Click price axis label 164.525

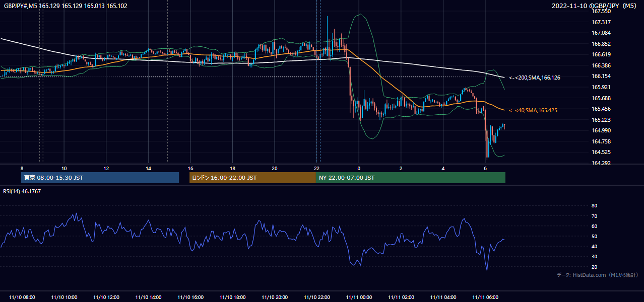(601, 152)
